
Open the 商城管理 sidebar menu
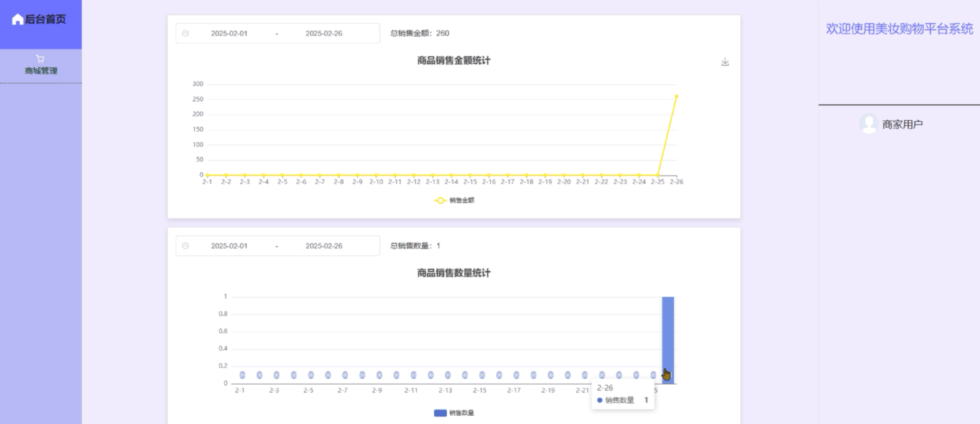tap(41, 71)
